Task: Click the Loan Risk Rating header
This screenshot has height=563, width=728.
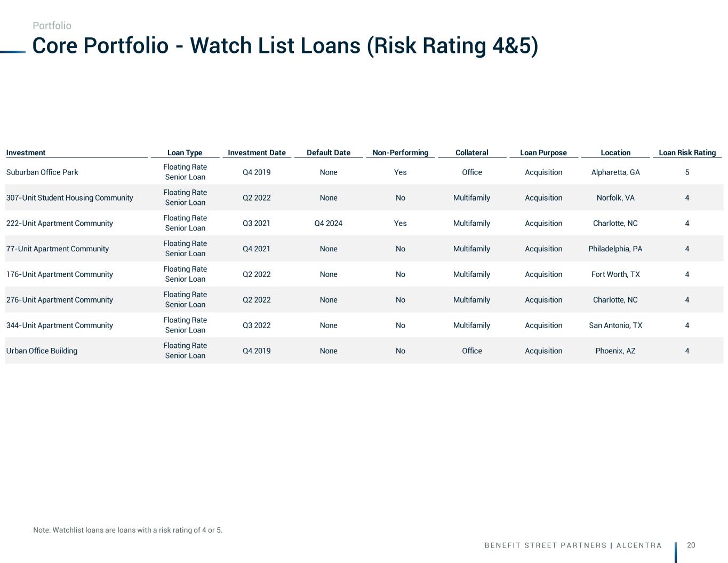Action: (687, 153)
